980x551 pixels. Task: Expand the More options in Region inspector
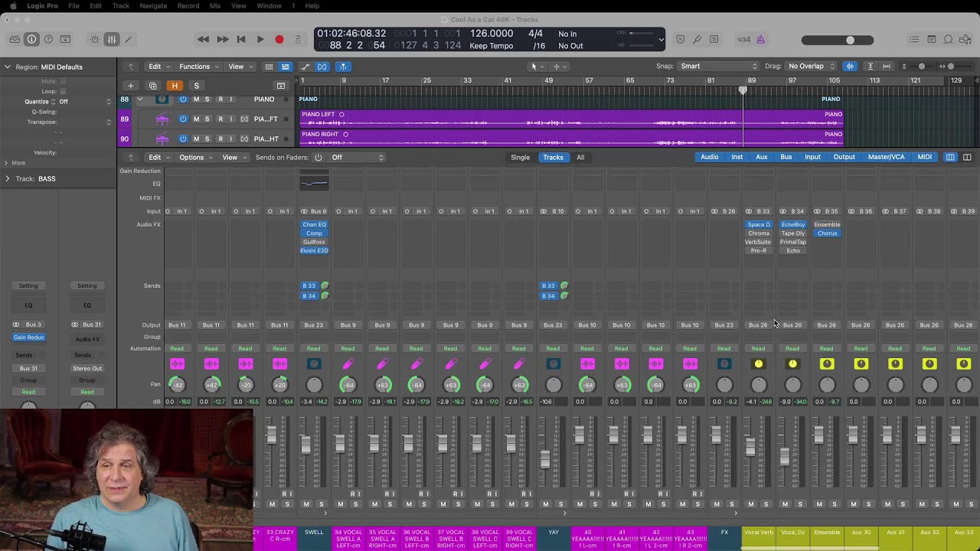pos(8,162)
